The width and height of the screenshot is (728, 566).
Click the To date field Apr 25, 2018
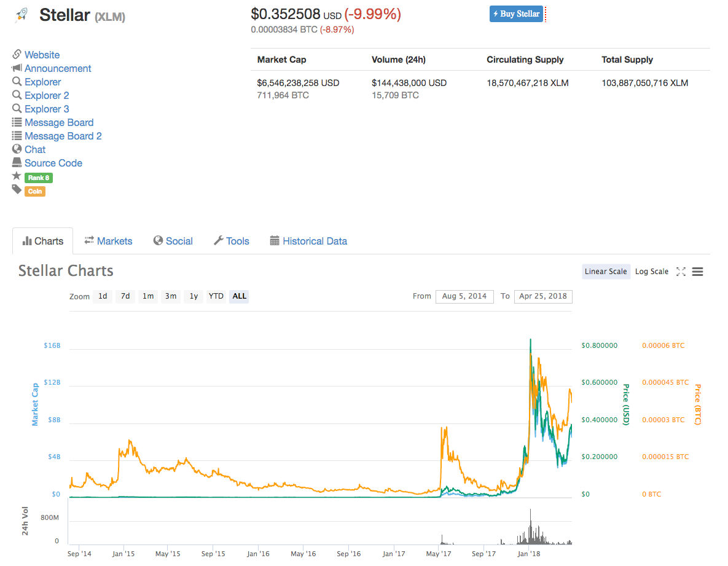[543, 296]
